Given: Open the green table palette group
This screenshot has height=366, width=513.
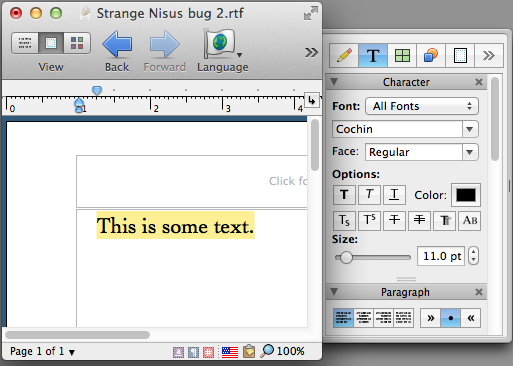Looking at the screenshot, I should [402, 55].
